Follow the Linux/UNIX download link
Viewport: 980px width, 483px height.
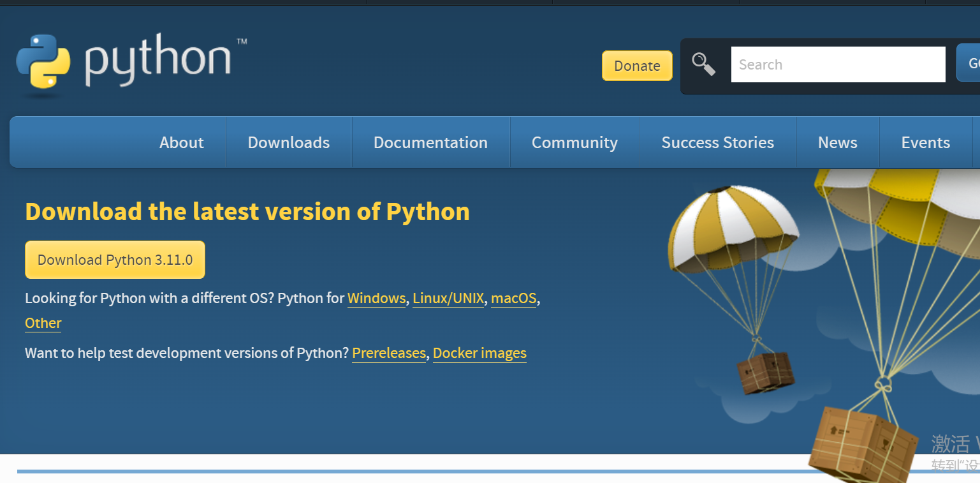[x=448, y=298]
